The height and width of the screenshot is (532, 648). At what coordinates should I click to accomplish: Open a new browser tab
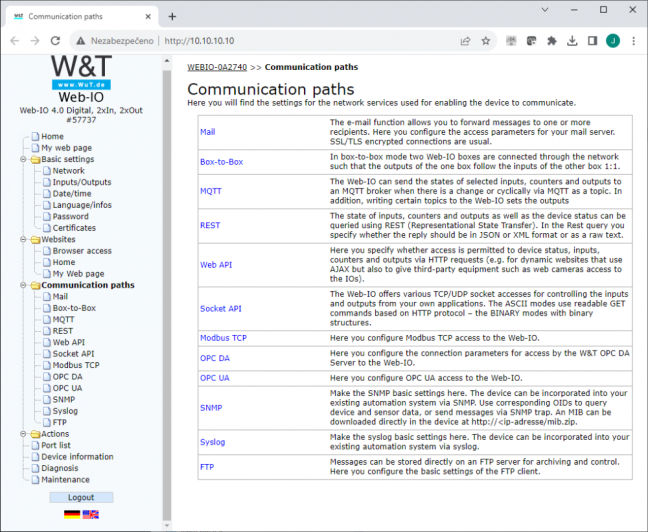coord(172,17)
